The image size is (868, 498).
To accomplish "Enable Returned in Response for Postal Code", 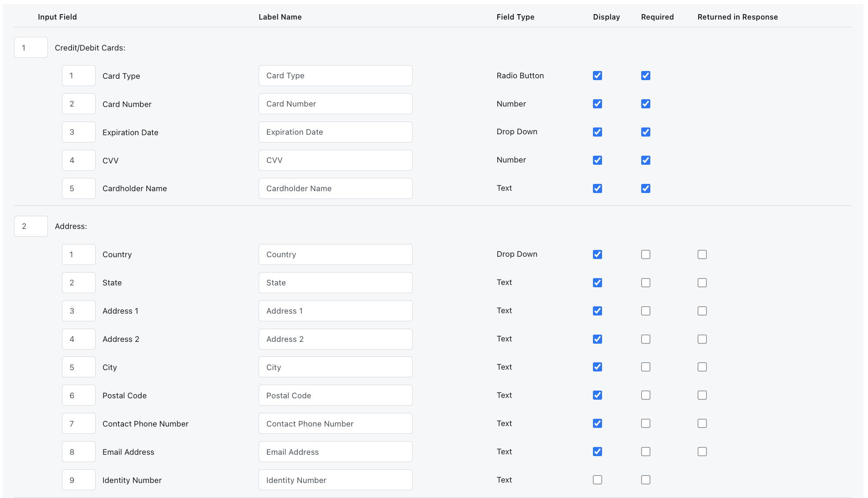I will tap(702, 395).
